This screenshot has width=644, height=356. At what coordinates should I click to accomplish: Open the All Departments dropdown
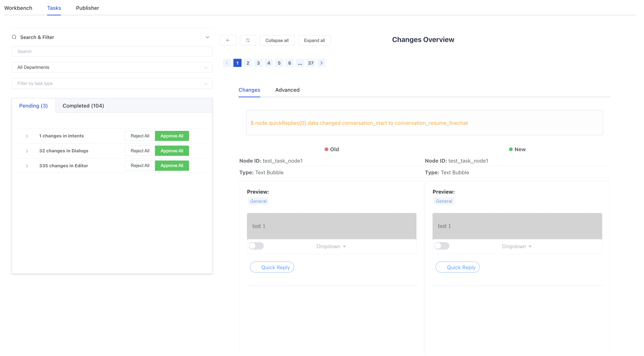coord(112,68)
